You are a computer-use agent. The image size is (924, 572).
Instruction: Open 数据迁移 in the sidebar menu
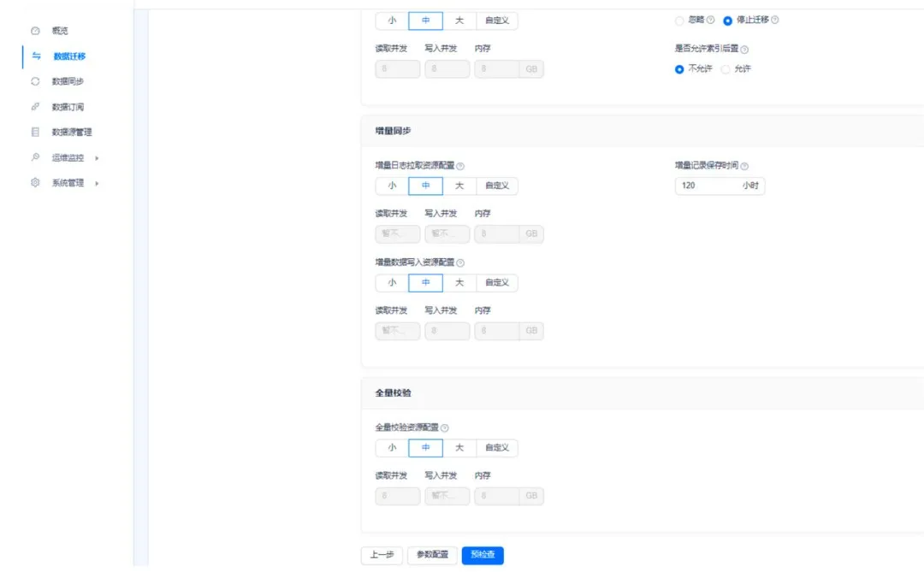(69, 56)
